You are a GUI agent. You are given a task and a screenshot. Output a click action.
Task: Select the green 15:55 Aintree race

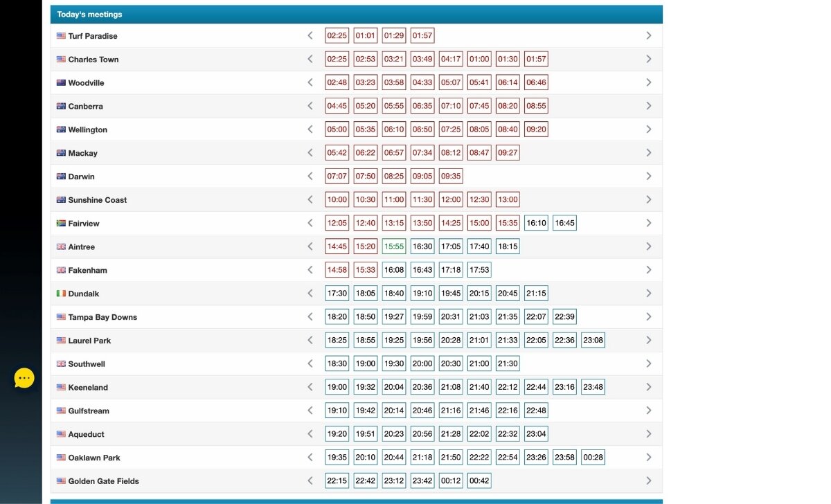click(394, 246)
